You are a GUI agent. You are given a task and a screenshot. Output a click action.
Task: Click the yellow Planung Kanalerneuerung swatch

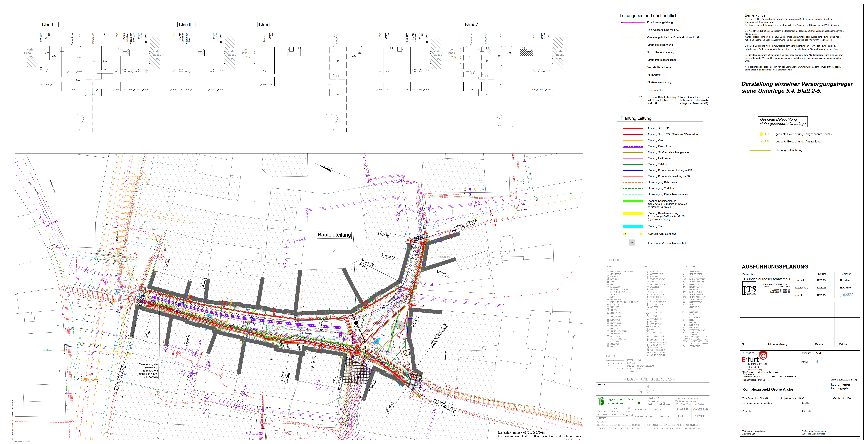pos(632,213)
